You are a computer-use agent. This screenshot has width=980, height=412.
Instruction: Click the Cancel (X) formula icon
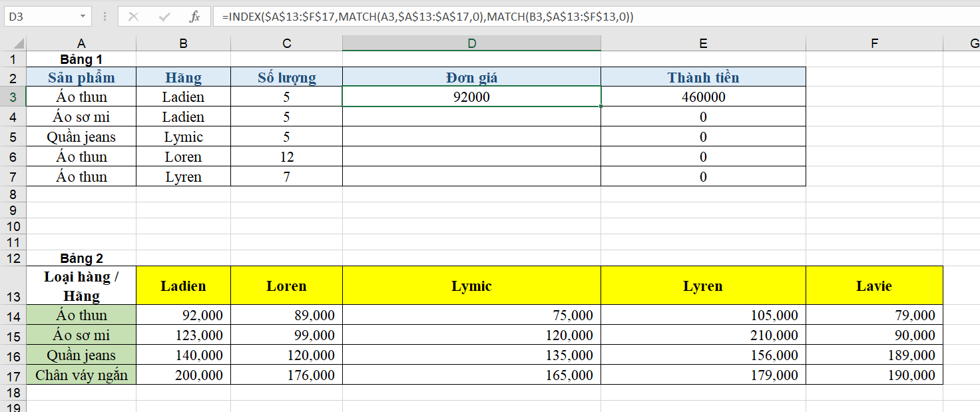pyautogui.click(x=133, y=17)
